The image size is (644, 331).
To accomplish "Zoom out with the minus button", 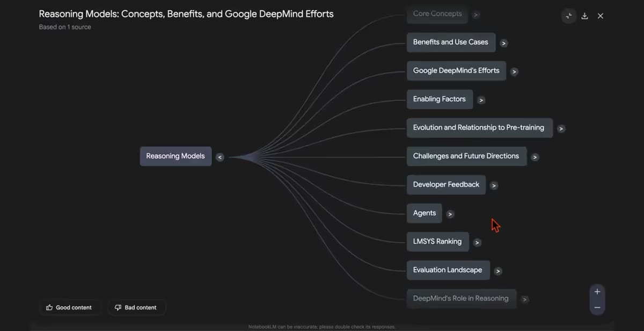I will pyautogui.click(x=597, y=307).
